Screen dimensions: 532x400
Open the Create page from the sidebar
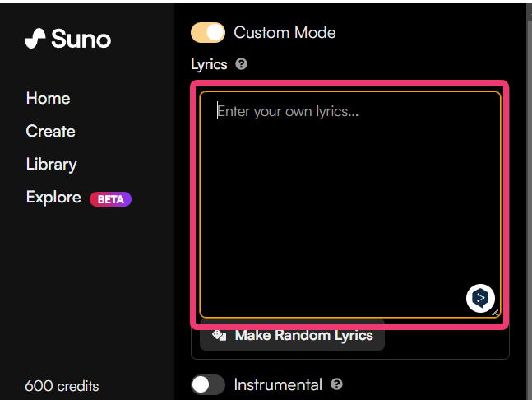[50, 131]
